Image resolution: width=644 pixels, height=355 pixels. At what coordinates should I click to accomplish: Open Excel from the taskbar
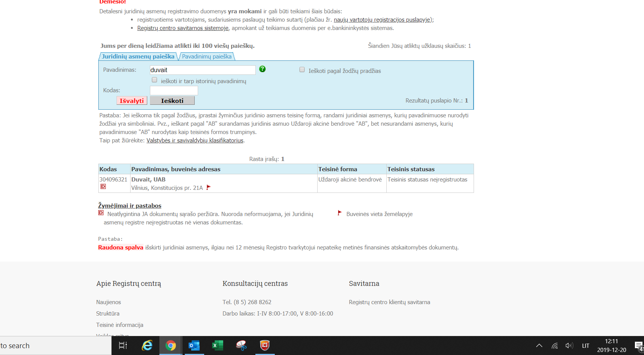217,346
